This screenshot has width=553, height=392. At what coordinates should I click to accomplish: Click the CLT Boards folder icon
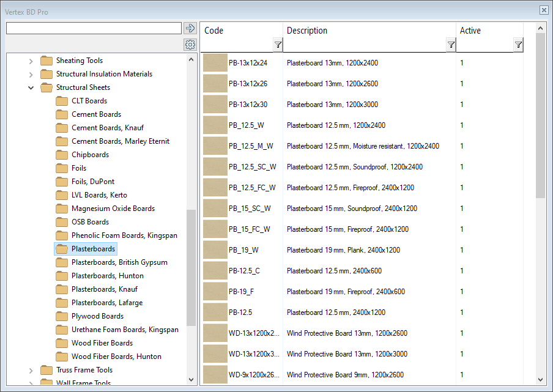coord(62,101)
